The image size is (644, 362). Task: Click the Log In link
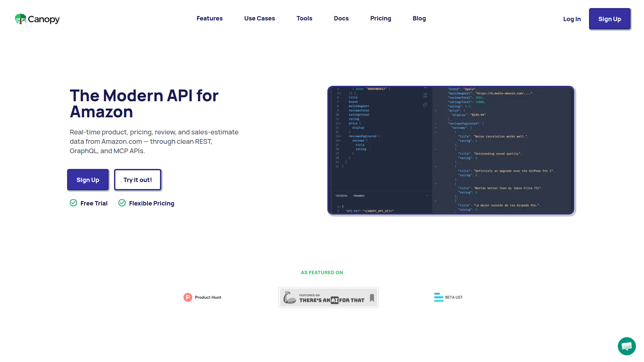pos(572,19)
